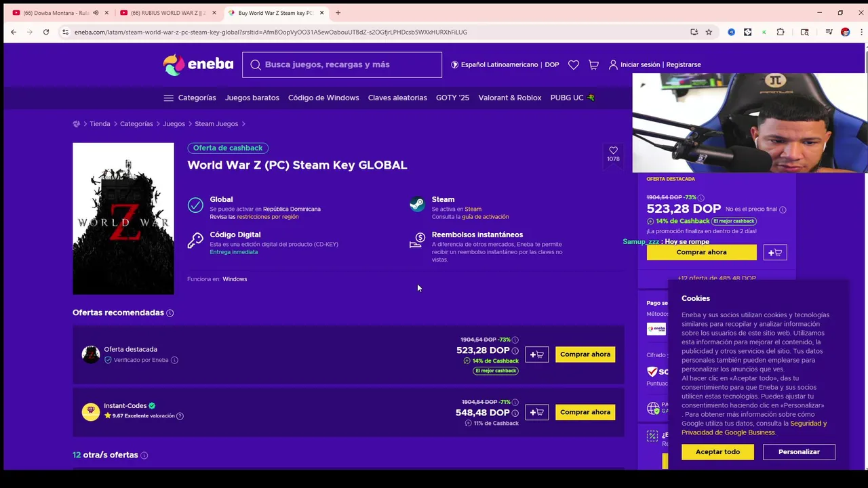The height and width of the screenshot is (488, 868).
Task: Click the World War Z cover image
Action: (x=123, y=218)
